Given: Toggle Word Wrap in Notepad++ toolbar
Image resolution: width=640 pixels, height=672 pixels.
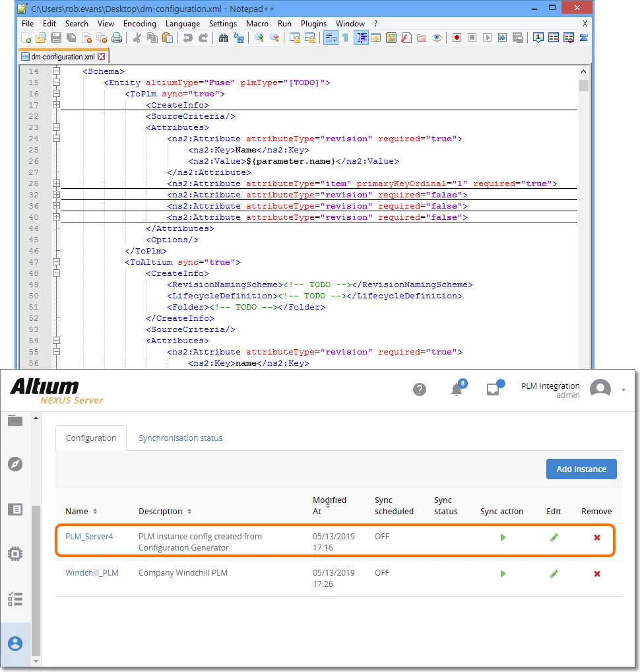Looking at the screenshot, I should [331, 38].
